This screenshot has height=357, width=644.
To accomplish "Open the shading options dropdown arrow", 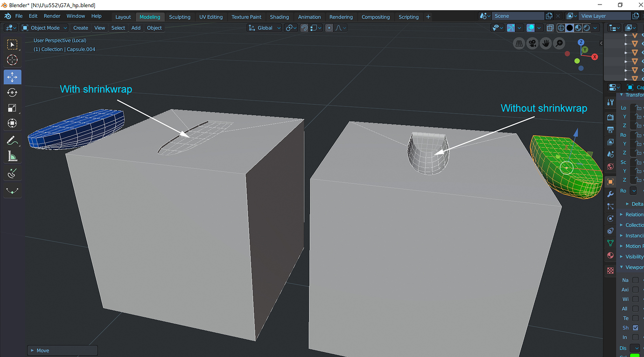I will (595, 28).
